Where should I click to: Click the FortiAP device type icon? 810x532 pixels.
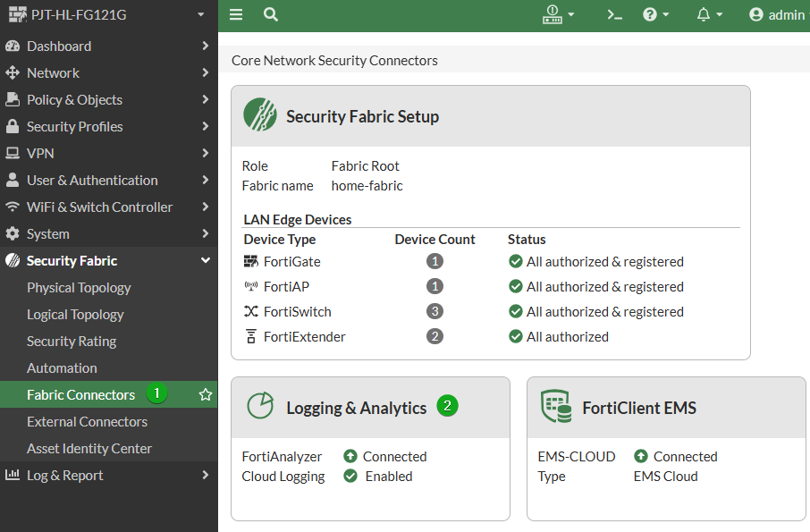pyautogui.click(x=251, y=286)
